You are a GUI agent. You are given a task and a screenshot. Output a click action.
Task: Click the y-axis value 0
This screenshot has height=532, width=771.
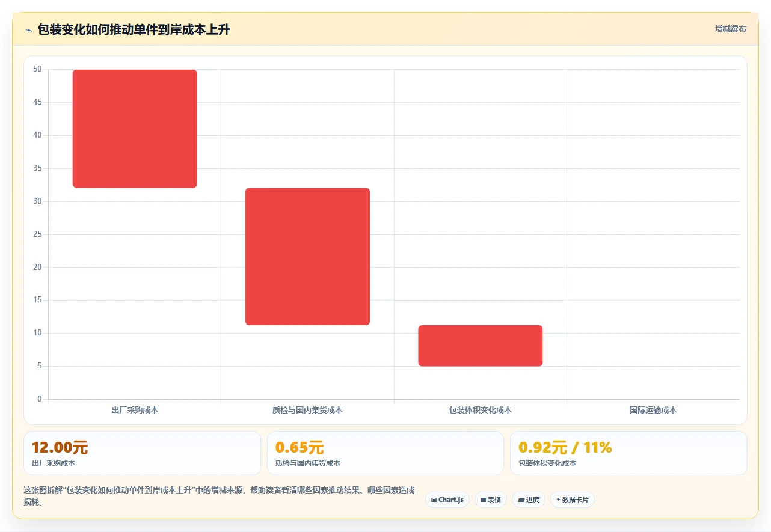pos(40,399)
